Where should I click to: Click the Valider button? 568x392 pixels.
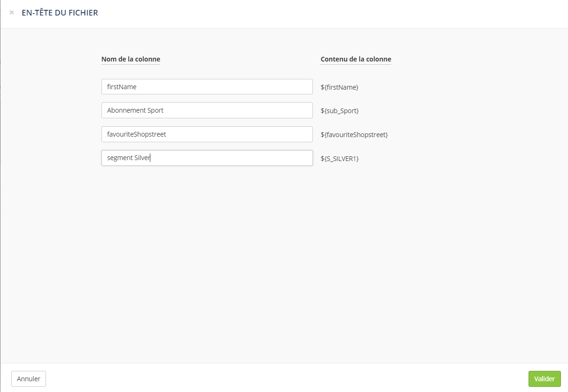[x=544, y=379]
